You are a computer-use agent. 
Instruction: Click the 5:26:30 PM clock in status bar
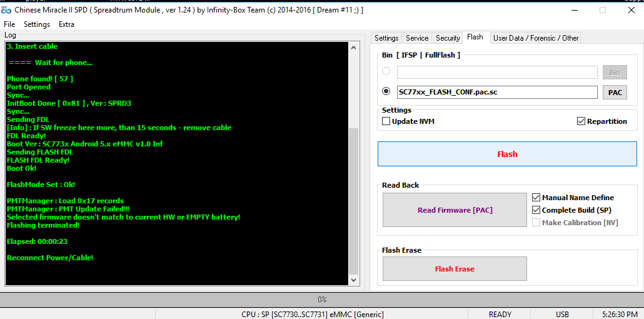[x=619, y=315]
